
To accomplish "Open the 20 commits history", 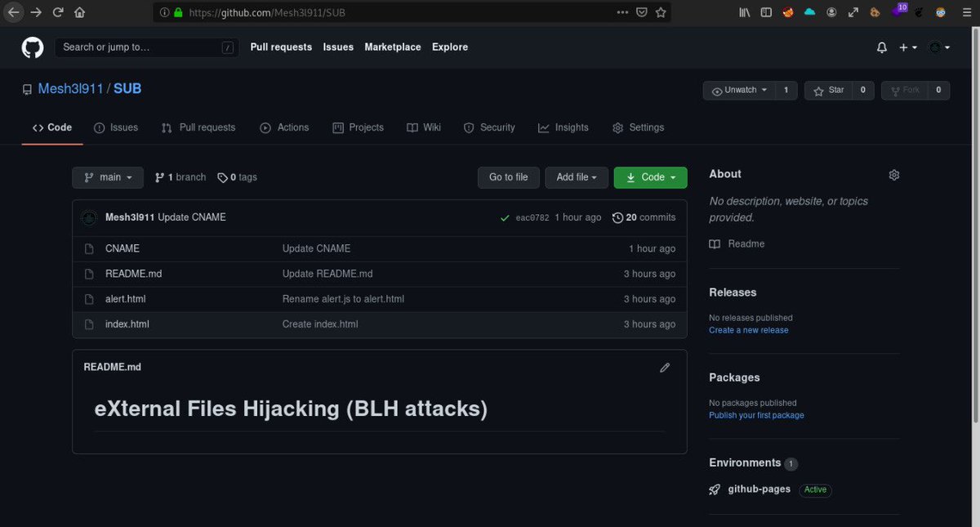I will (x=644, y=217).
